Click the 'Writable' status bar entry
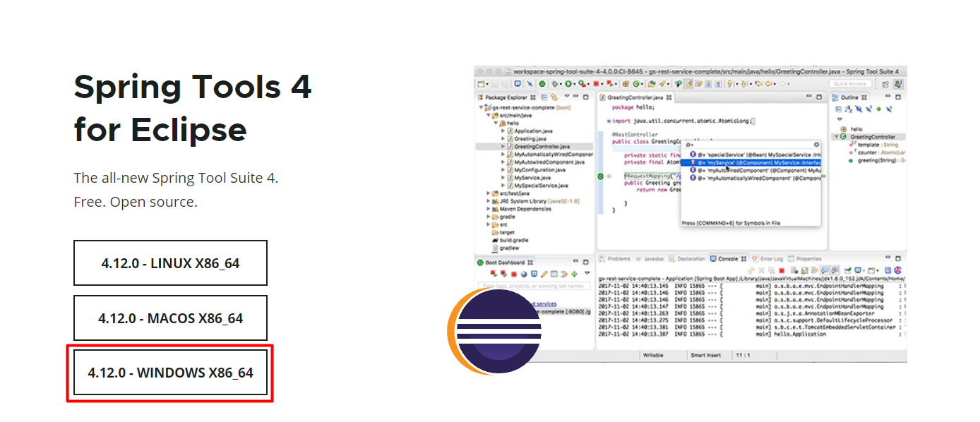This screenshot has height=422, width=980. [653, 355]
